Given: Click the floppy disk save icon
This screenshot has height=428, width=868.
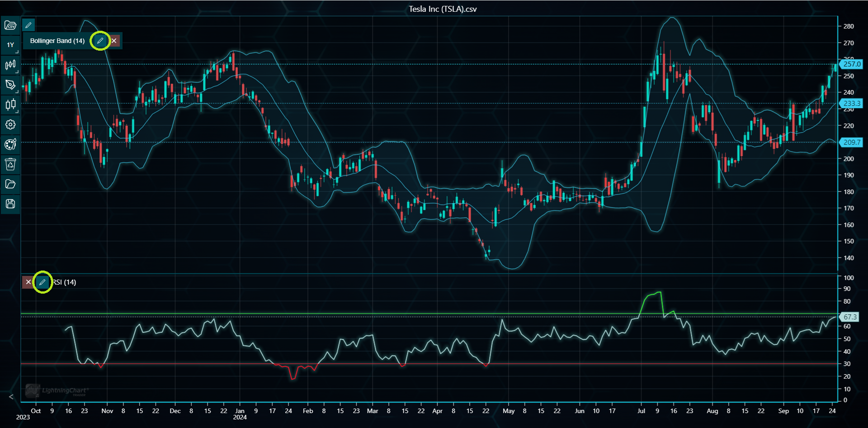Looking at the screenshot, I should [x=10, y=204].
